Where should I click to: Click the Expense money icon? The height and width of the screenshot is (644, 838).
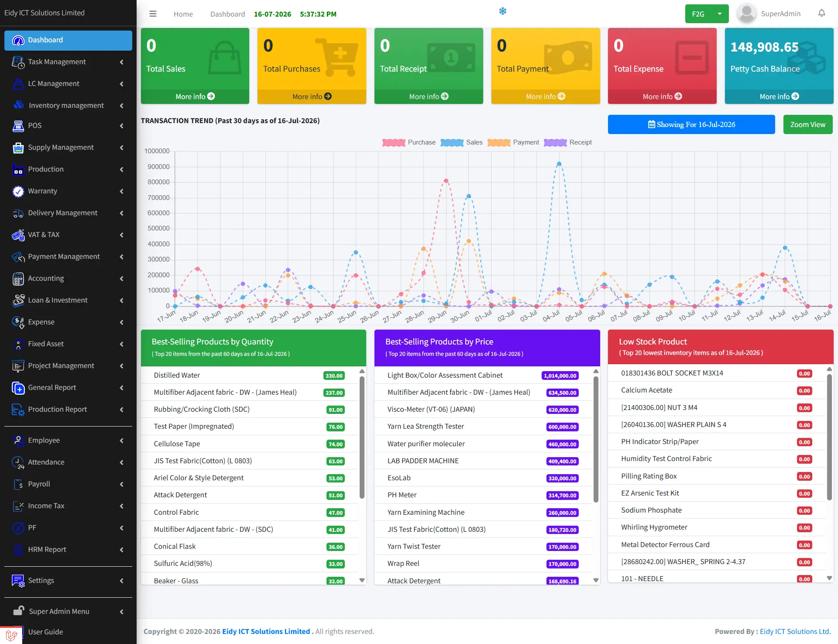pos(18,322)
